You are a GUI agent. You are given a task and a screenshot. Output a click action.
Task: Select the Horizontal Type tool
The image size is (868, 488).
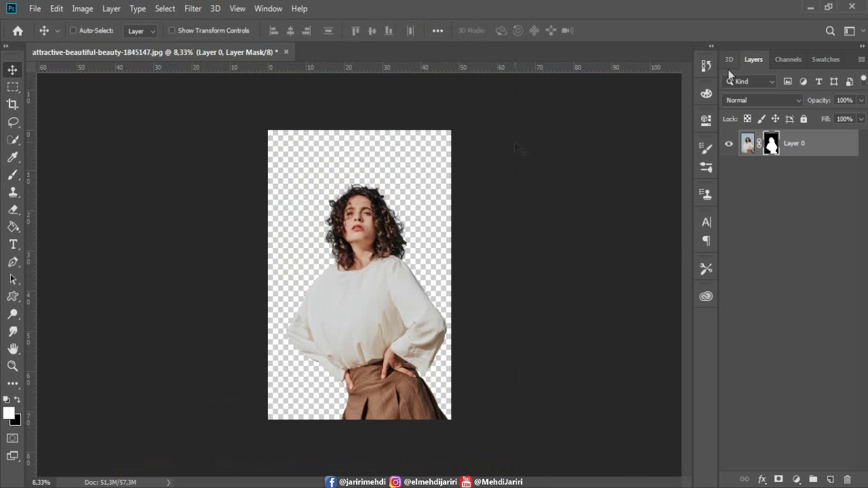coord(13,245)
